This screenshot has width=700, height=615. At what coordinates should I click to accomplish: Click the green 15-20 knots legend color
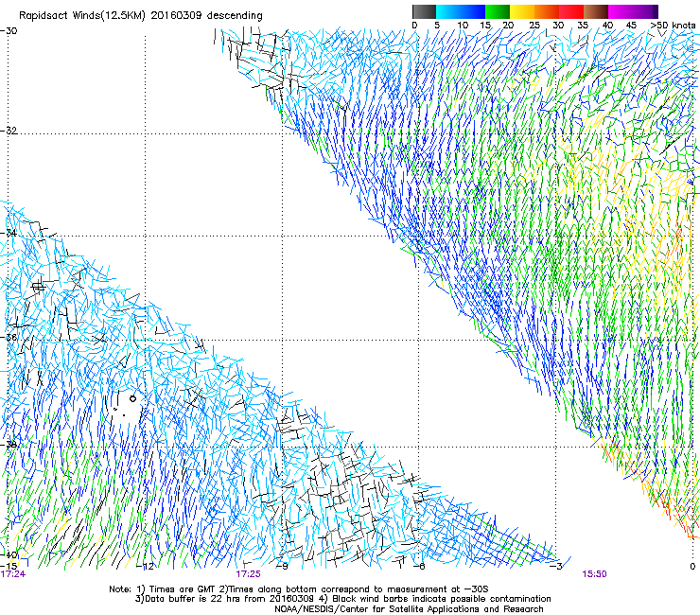coord(498,11)
